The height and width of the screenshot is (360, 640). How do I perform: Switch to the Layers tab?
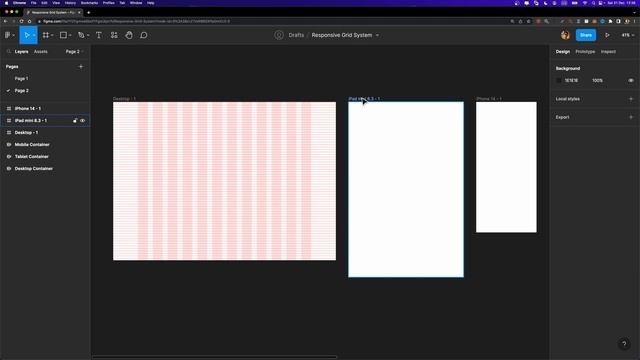22,52
